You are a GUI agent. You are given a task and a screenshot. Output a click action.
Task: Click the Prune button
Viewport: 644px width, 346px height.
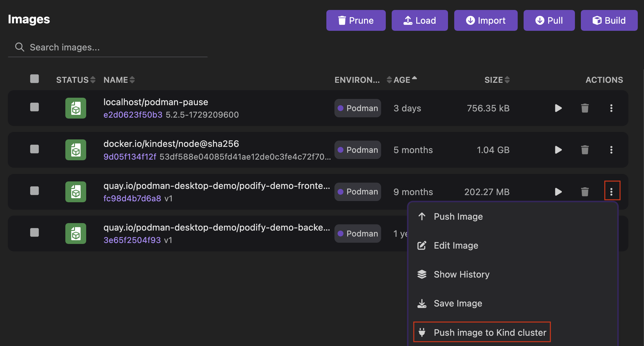pos(356,21)
